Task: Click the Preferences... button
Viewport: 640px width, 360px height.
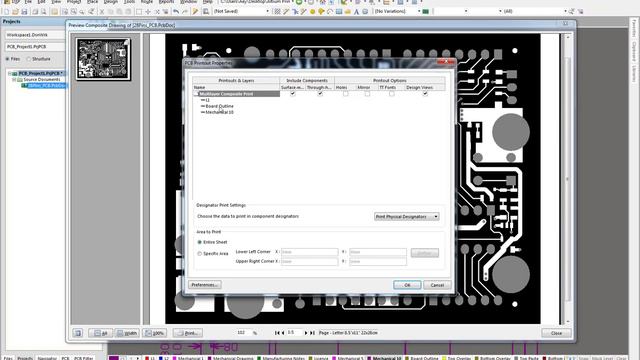Action: point(205,285)
